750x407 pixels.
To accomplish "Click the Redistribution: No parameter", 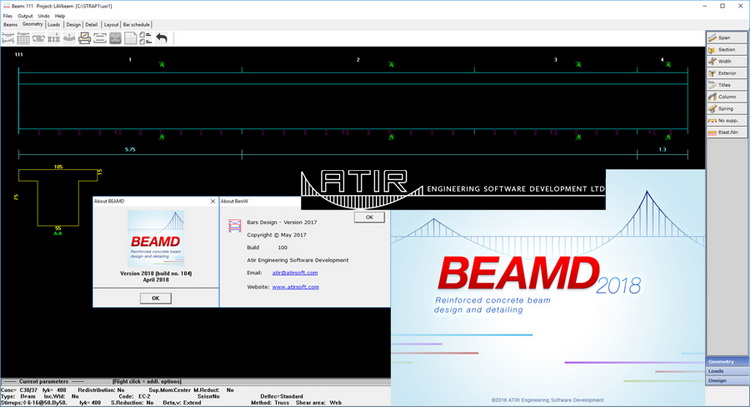I will point(101,390).
